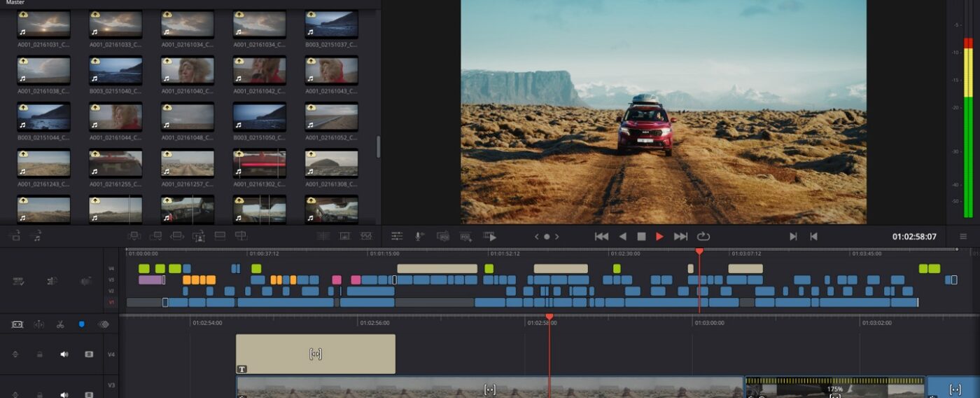Toggle loop playback

click(x=703, y=237)
